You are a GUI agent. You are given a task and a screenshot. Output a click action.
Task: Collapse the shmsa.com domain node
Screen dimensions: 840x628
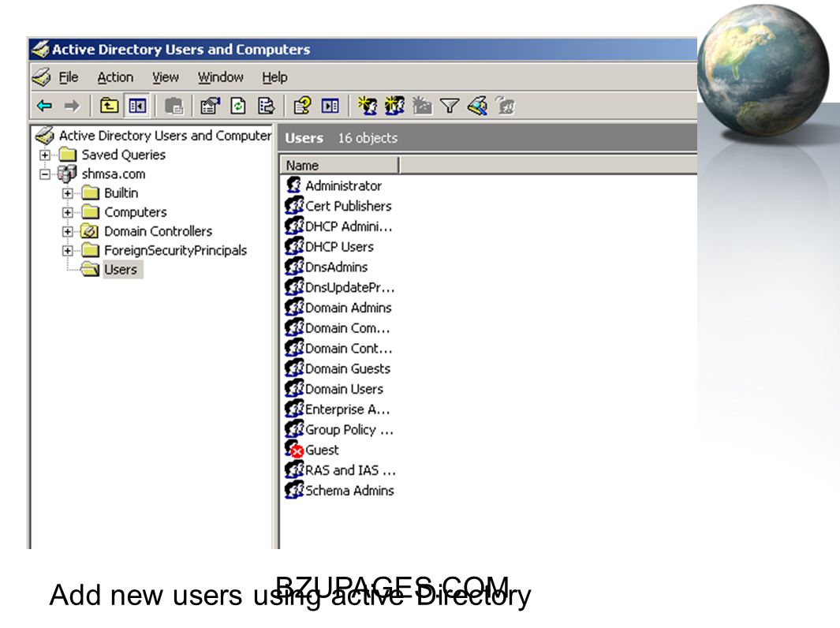click(45, 174)
